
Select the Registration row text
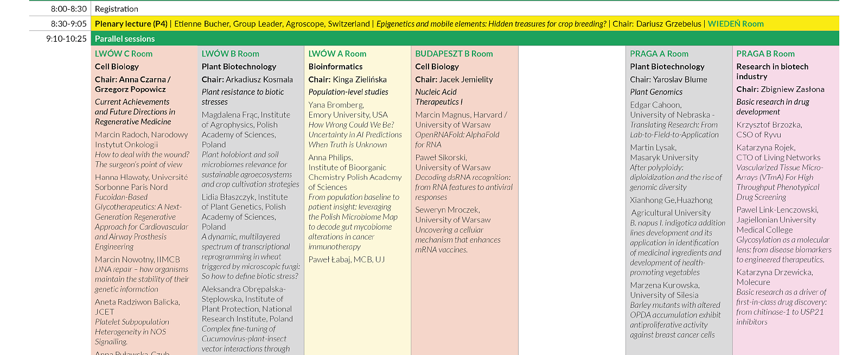[117, 9]
